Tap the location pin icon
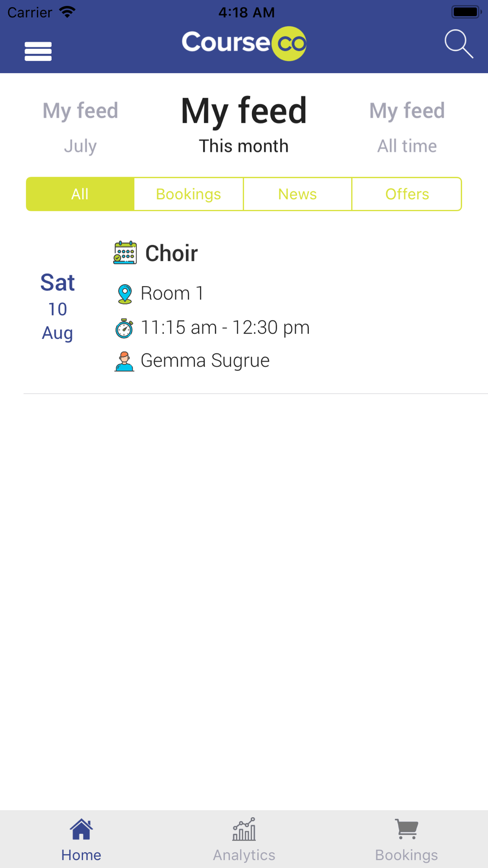 [125, 294]
